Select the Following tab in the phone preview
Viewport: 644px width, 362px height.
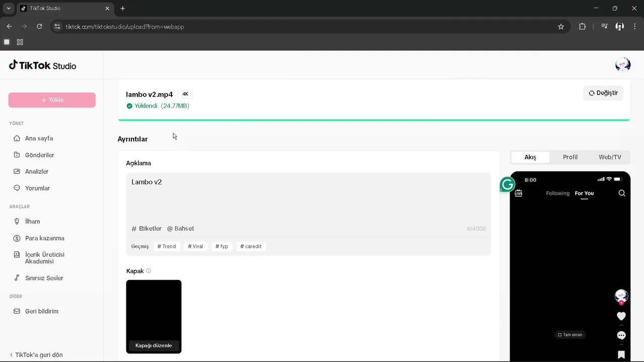(557, 193)
